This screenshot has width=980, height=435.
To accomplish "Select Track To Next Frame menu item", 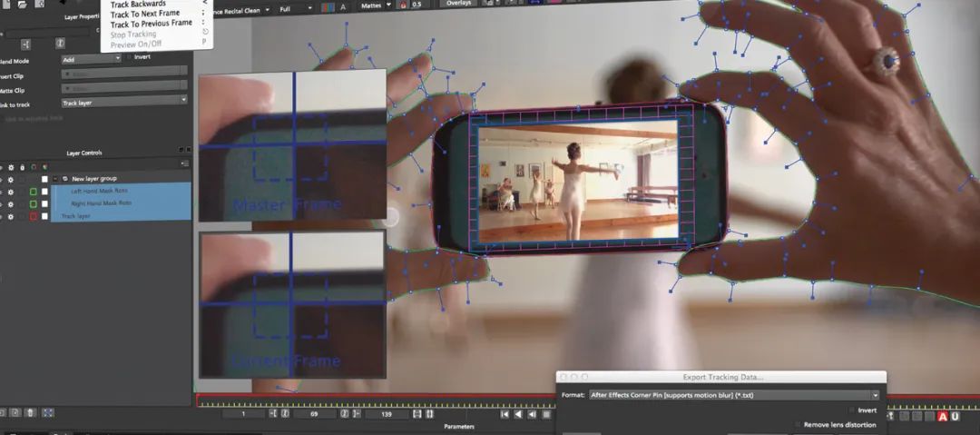I will tap(145, 13).
